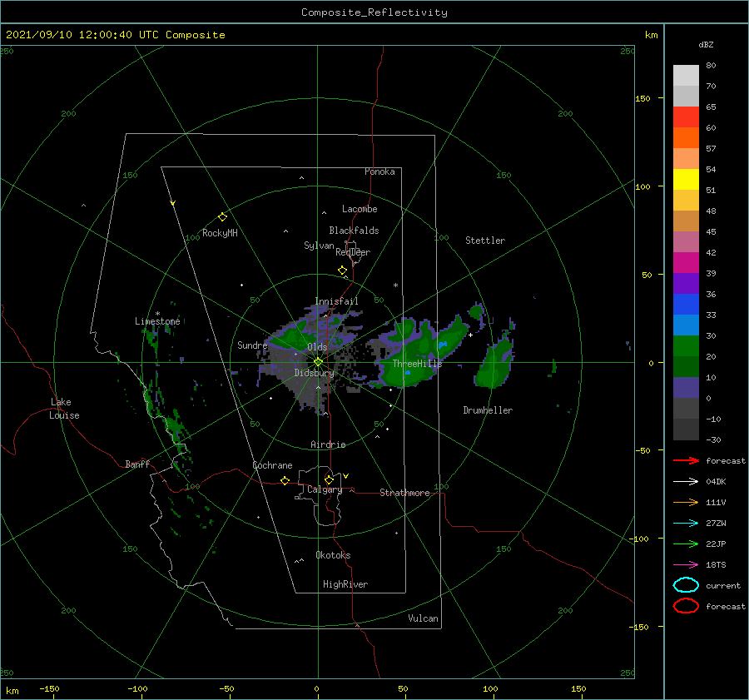Click the Sylvan label

[319, 246]
